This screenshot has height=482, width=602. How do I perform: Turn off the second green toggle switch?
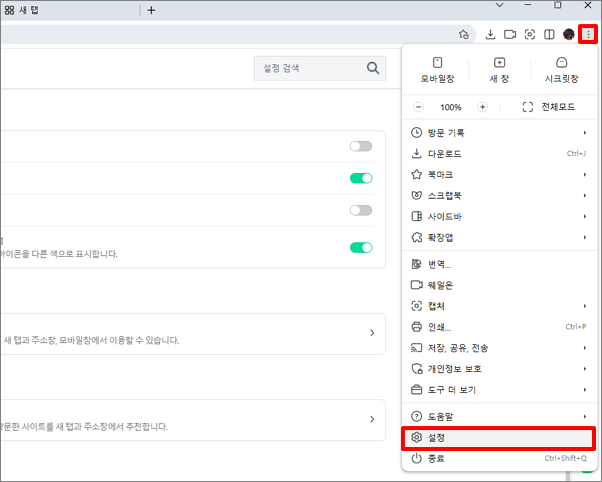[361, 178]
